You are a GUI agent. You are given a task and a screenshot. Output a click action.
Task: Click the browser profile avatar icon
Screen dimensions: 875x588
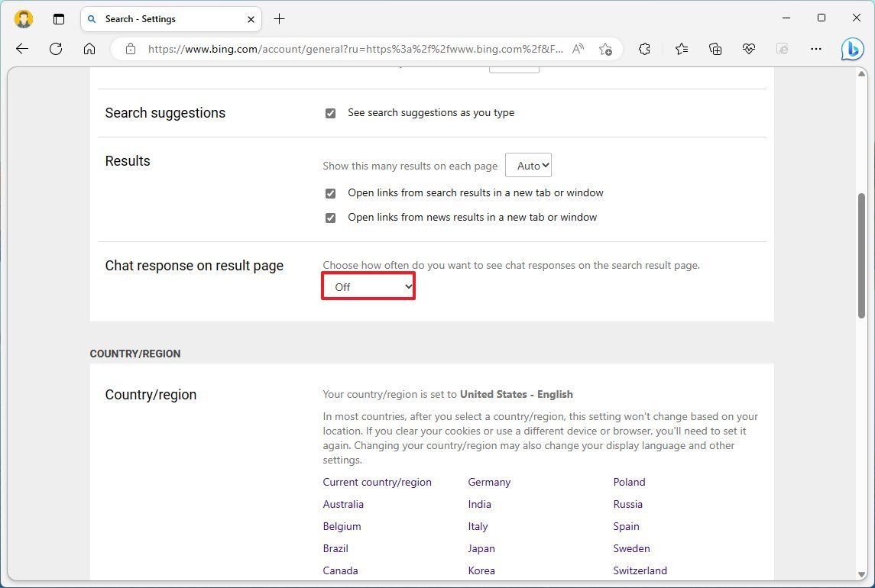[x=23, y=18]
